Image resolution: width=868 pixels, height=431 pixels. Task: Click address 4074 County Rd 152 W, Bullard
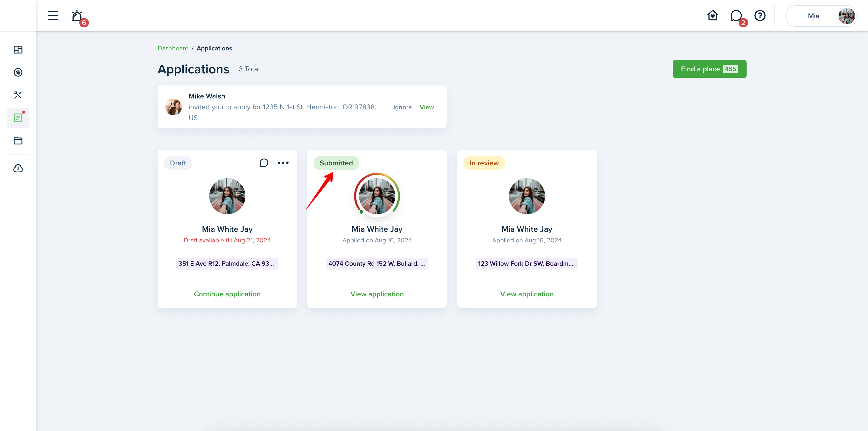click(377, 264)
